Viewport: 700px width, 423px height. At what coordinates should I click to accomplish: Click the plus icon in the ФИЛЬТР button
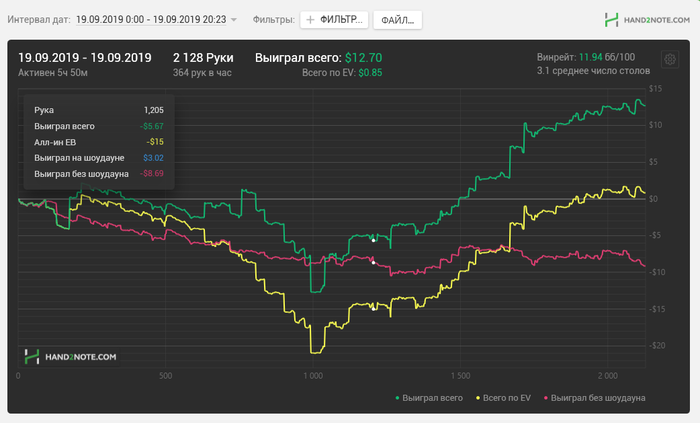[310, 20]
